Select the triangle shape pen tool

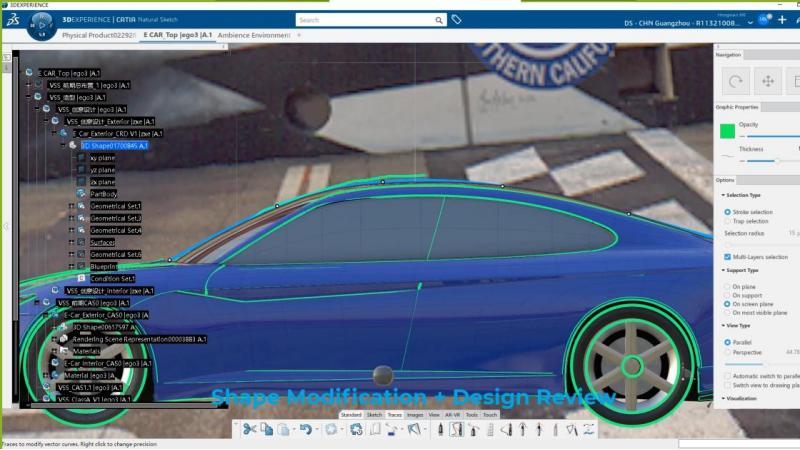pyautogui.click(x=506, y=430)
